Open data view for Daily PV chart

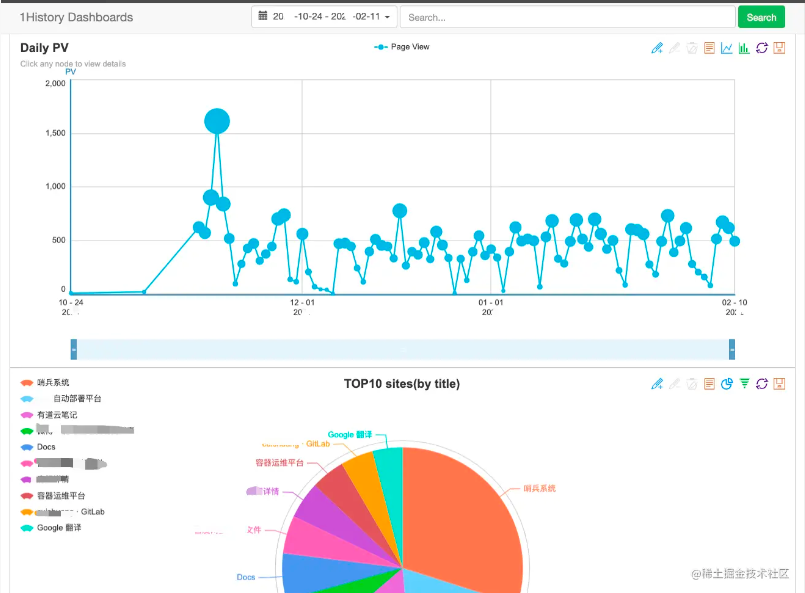pos(709,48)
